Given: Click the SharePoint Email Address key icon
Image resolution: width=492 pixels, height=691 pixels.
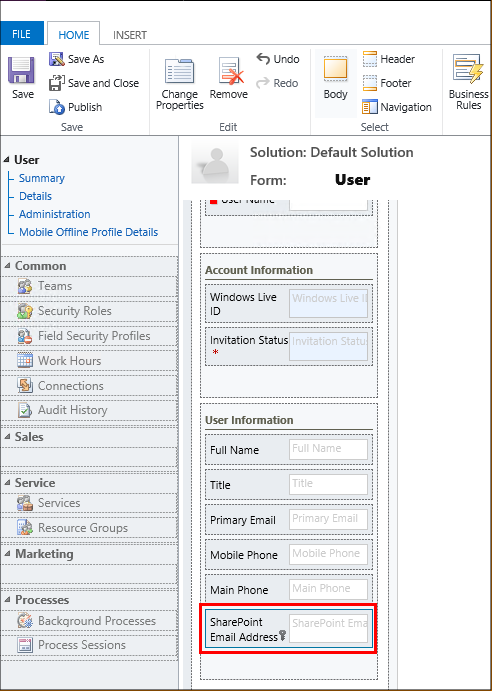Looking at the screenshot, I should click(283, 635).
